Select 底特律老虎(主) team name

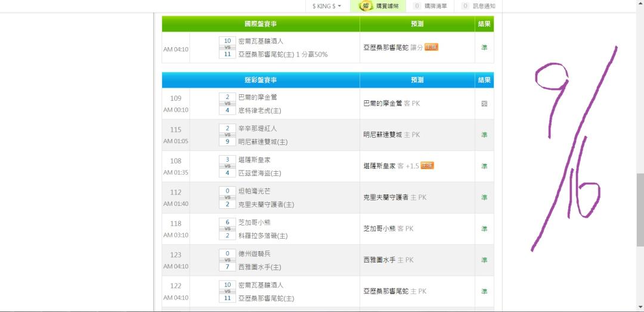[260, 110]
